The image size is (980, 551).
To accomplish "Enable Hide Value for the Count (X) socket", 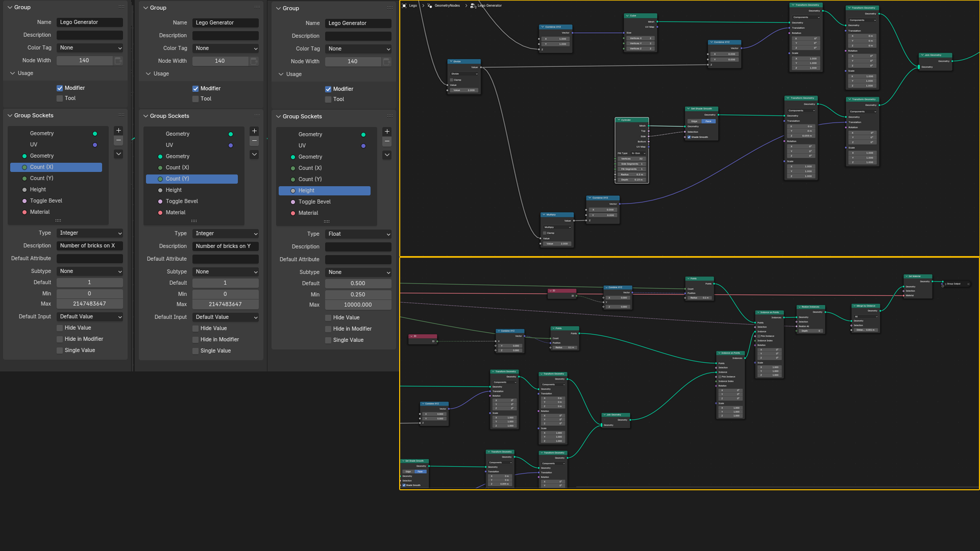I will [x=60, y=328].
